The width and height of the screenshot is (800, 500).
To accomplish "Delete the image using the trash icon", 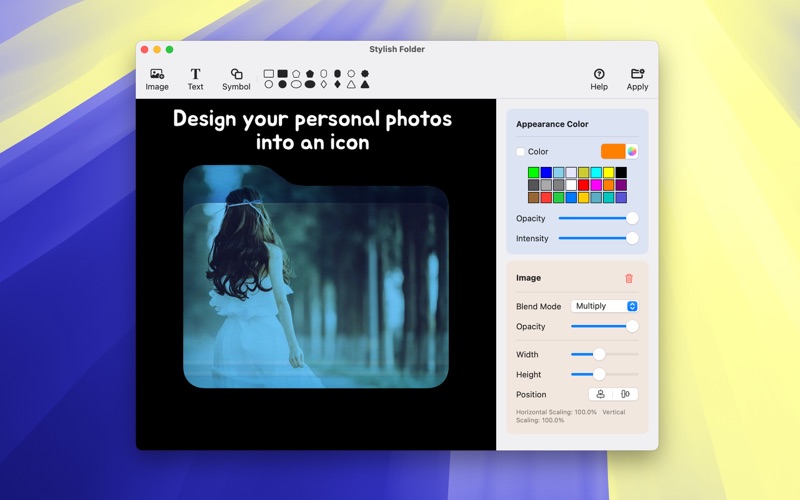I will click(629, 278).
